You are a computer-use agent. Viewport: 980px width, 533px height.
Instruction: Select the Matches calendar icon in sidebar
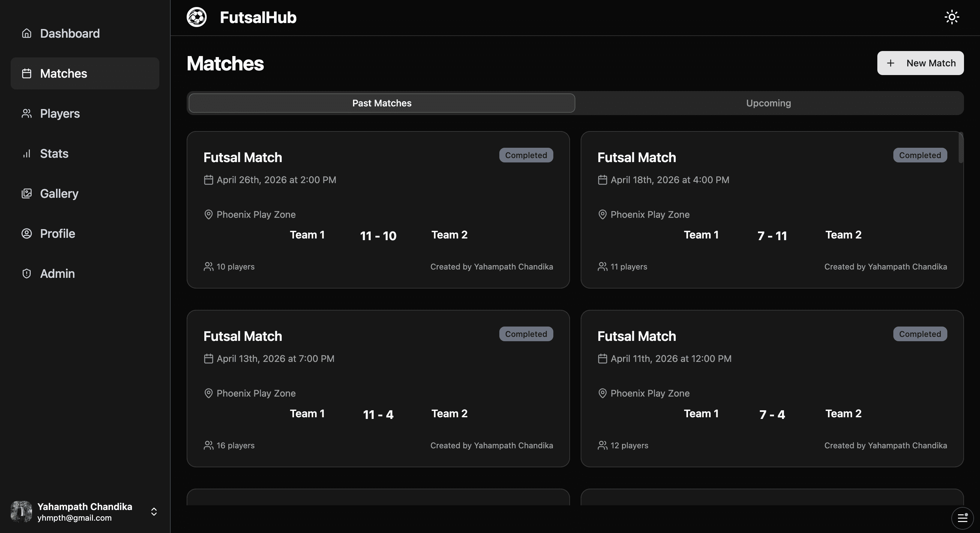[26, 73]
